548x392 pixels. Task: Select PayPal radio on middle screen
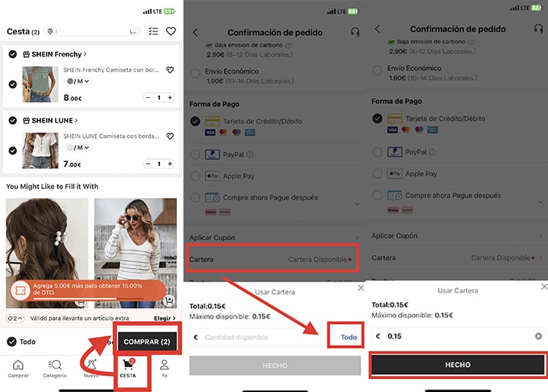(195, 154)
